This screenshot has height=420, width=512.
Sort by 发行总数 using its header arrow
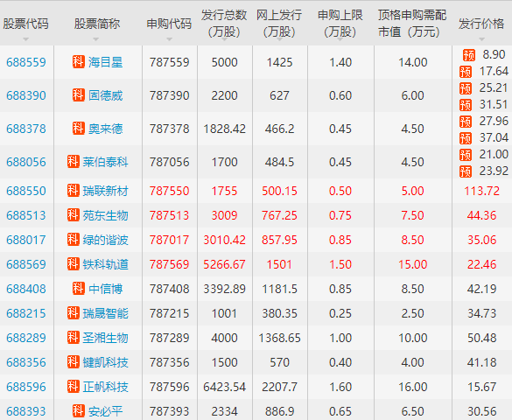tap(224, 39)
